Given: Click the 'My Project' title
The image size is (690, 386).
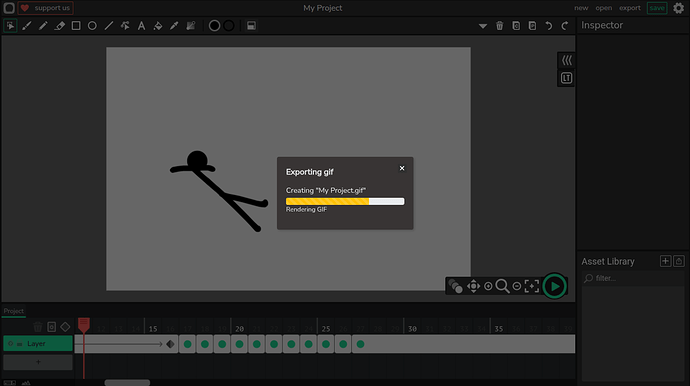Looking at the screenshot, I should pyautogui.click(x=323, y=8).
